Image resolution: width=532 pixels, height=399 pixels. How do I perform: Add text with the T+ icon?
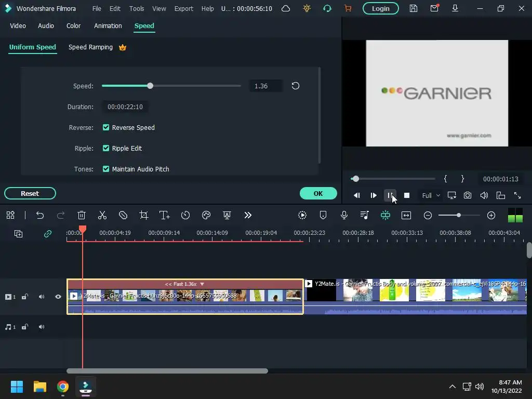pos(165,215)
